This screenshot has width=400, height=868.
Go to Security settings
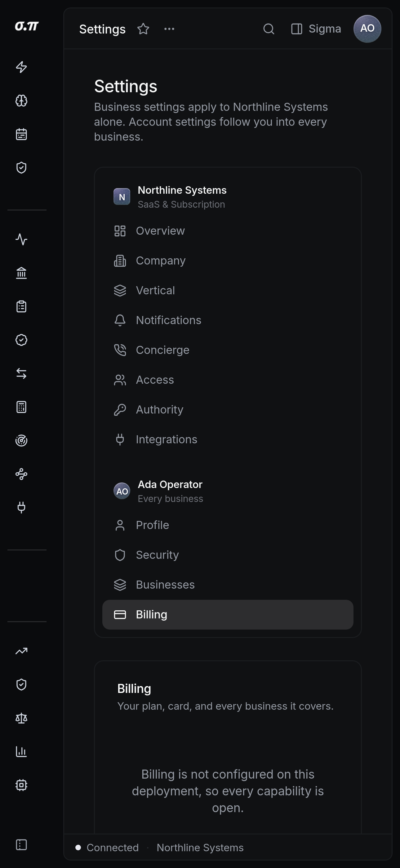pyautogui.click(x=228, y=555)
